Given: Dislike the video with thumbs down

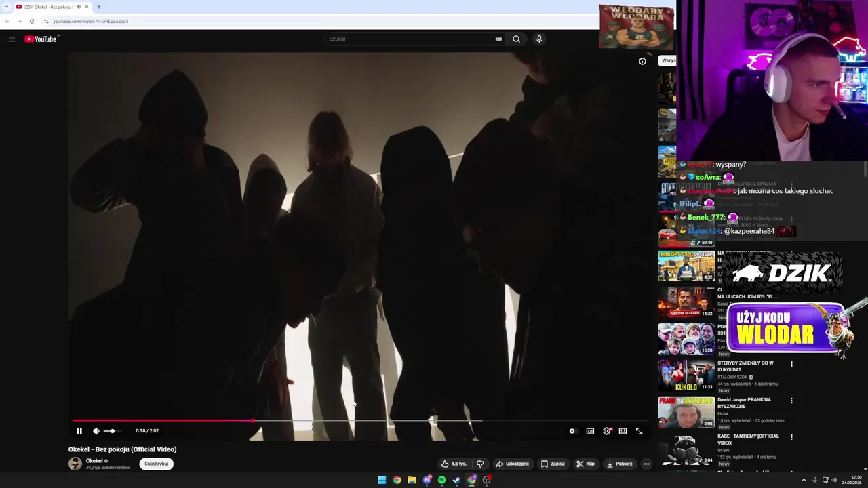Looking at the screenshot, I should click(480, 464).
